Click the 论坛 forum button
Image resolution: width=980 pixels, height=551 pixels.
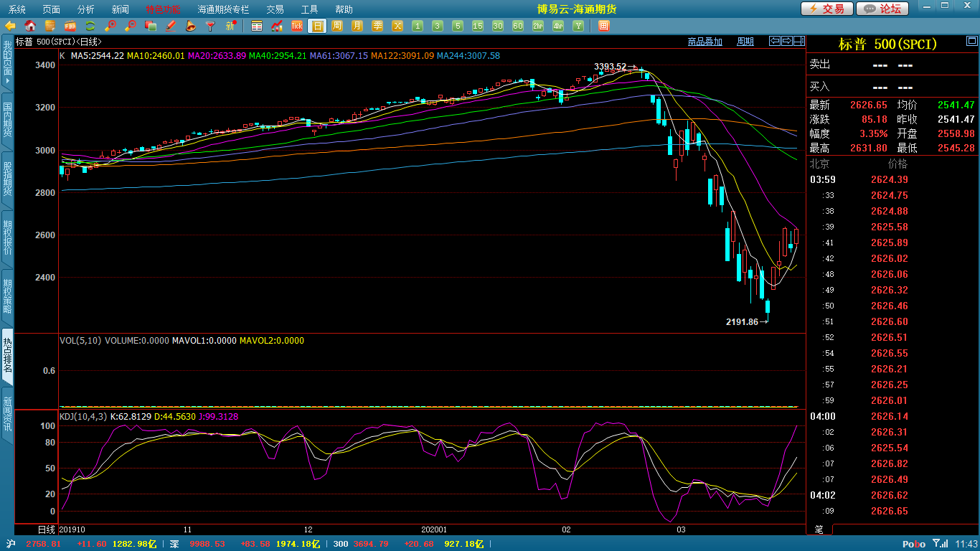[882, 9]
